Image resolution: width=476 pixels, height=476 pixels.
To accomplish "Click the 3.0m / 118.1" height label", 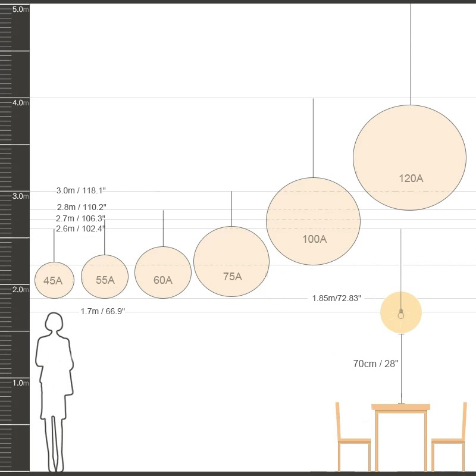I will tap(81, 191).
